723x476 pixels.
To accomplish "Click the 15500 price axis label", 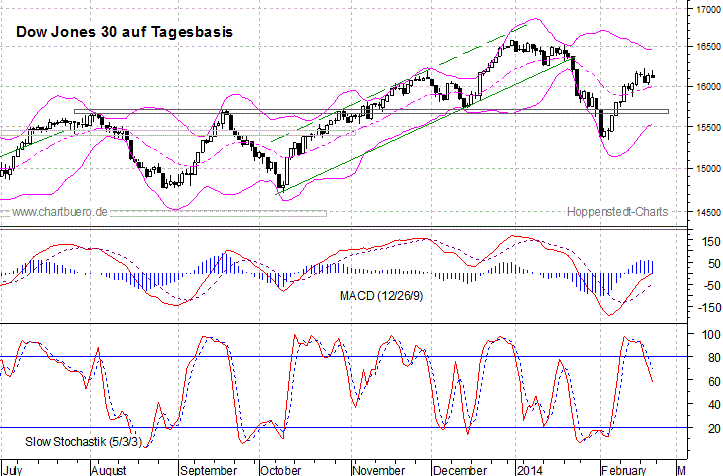I will [708, 127].
